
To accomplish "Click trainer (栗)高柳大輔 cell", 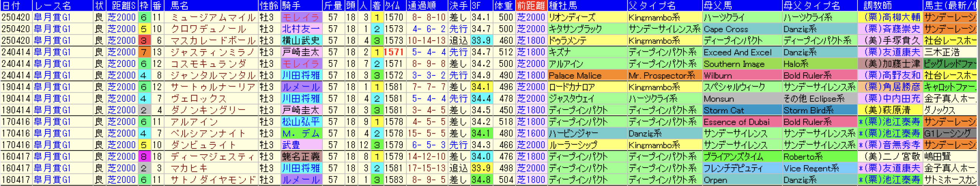I will (892, 18).
